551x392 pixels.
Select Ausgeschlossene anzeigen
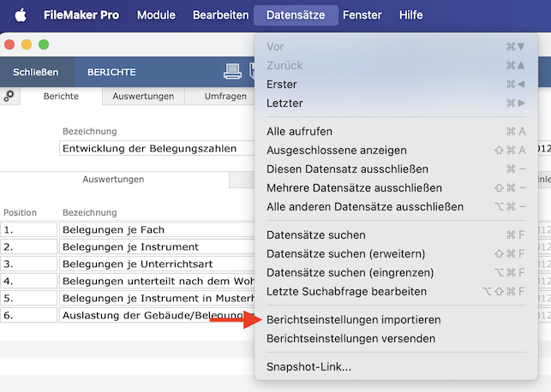(x=396, y=150)
